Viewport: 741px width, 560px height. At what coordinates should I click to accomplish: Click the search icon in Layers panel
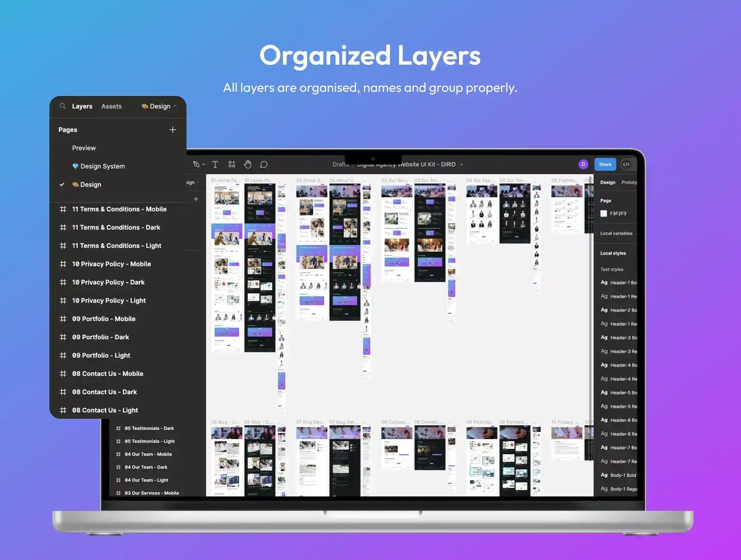[x=63, y=106]
